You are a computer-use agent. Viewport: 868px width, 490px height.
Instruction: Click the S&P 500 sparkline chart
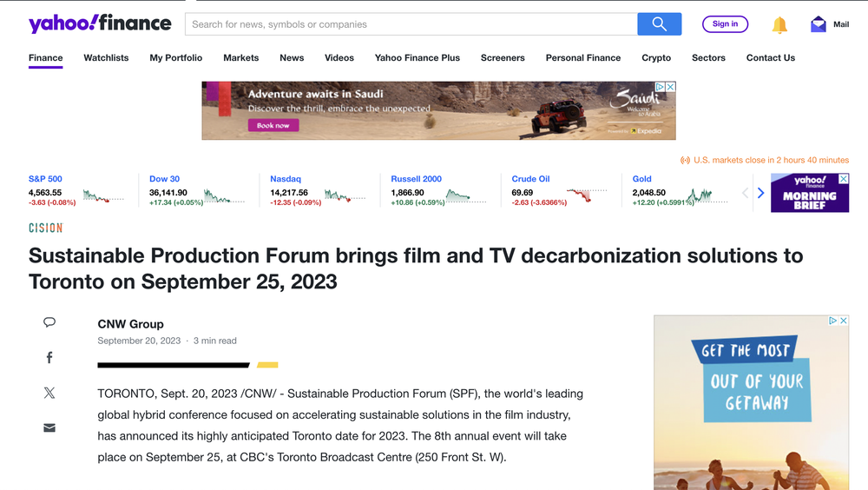tap(103, 195)
